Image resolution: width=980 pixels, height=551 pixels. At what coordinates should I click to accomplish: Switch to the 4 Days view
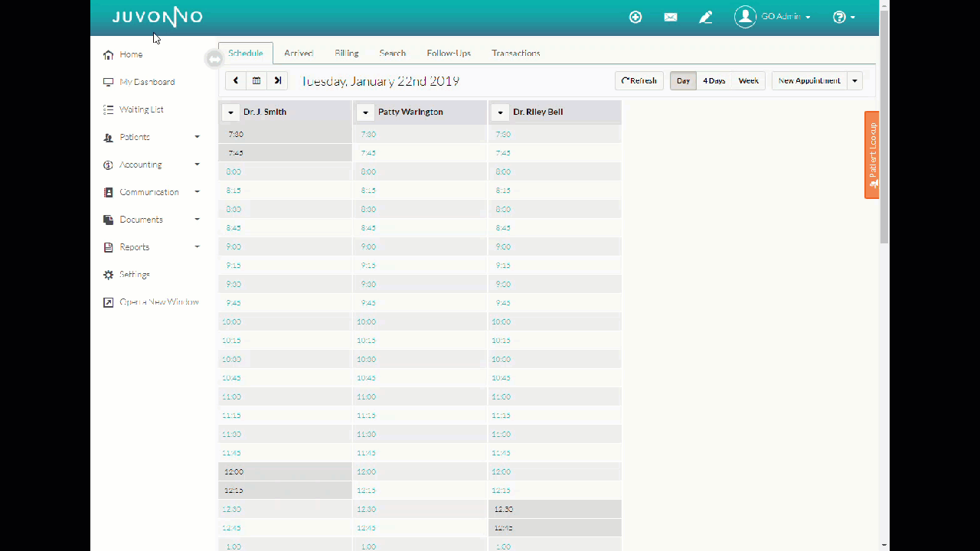point(714,80)
